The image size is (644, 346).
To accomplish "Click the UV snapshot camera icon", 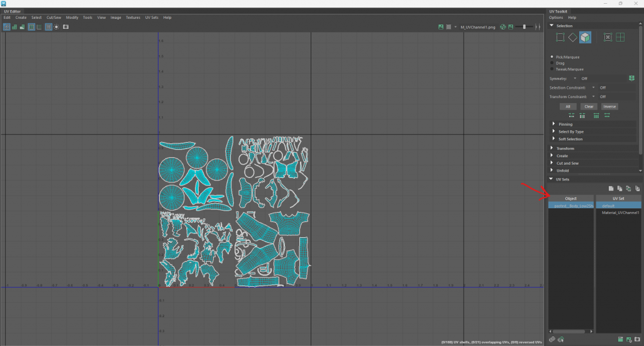I will tap(65, 27).
